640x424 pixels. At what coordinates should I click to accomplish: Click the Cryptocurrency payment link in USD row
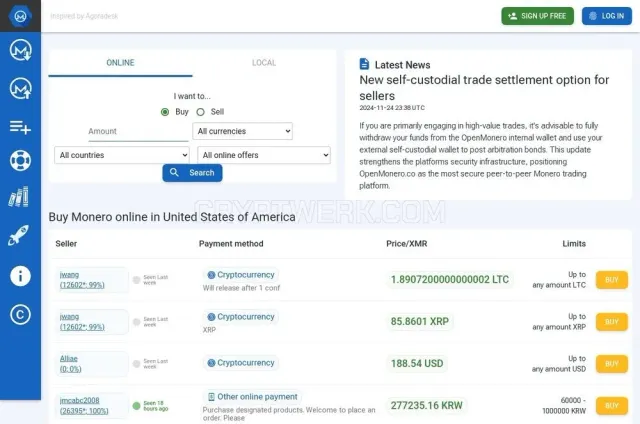coord(240,363)
